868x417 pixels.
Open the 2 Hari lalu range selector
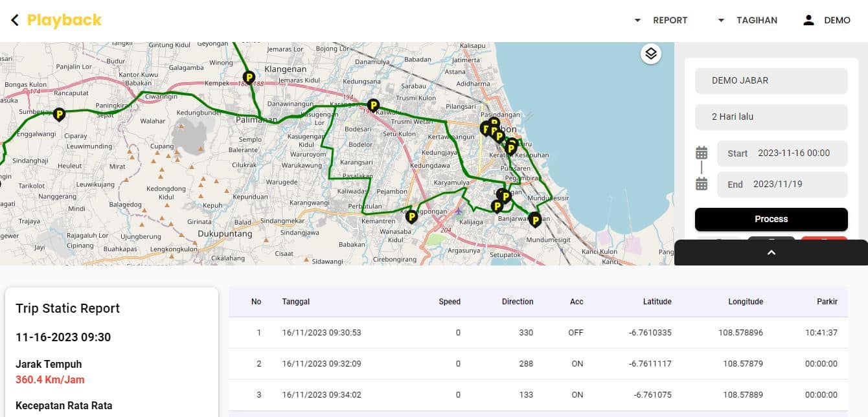(x=771, y=117)
